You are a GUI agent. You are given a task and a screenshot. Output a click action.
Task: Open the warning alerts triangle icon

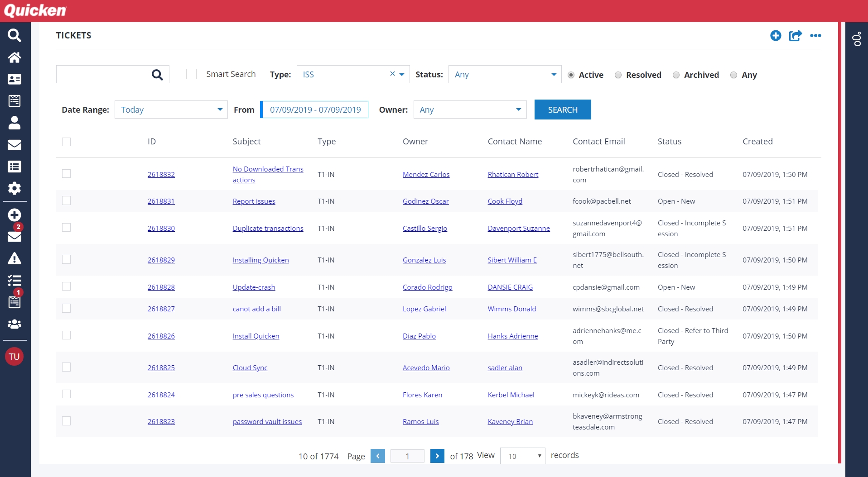click(14, 258)
